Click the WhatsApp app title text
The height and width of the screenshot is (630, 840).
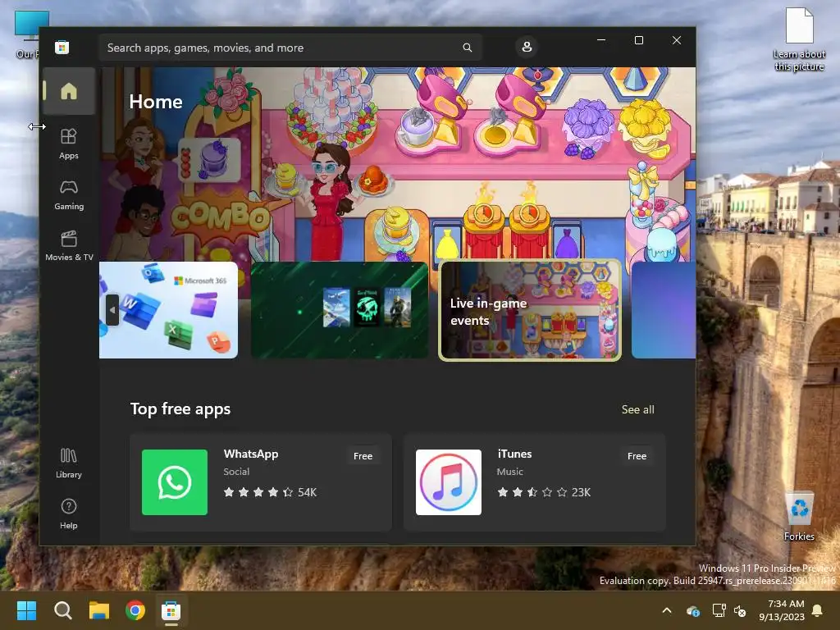pyautogui.click(x=251, y=454)
